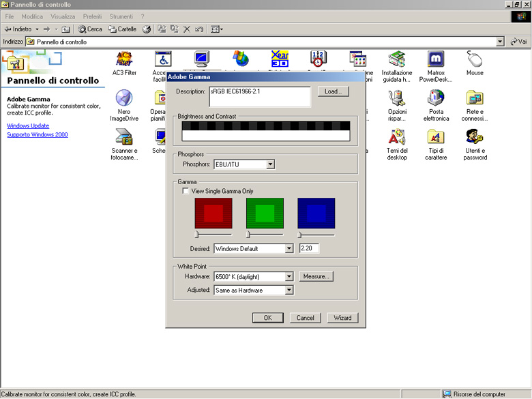Open Opzioni risparmio energia icon
Screen dimensions: 532x399
(x=397, y=105)
